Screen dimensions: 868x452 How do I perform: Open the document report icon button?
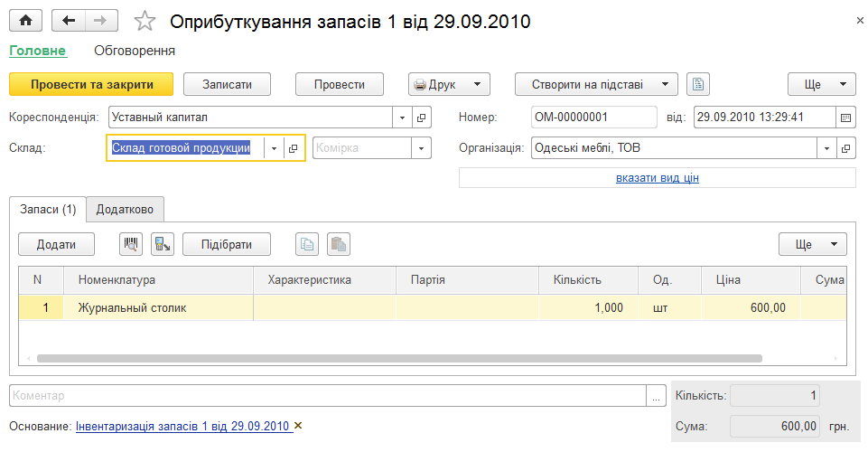click(x=698, y=84)
